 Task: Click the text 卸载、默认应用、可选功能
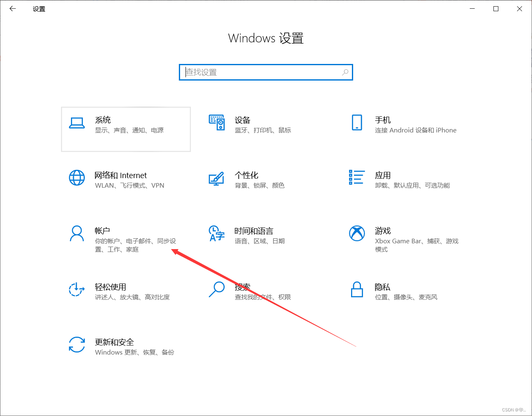412,186
